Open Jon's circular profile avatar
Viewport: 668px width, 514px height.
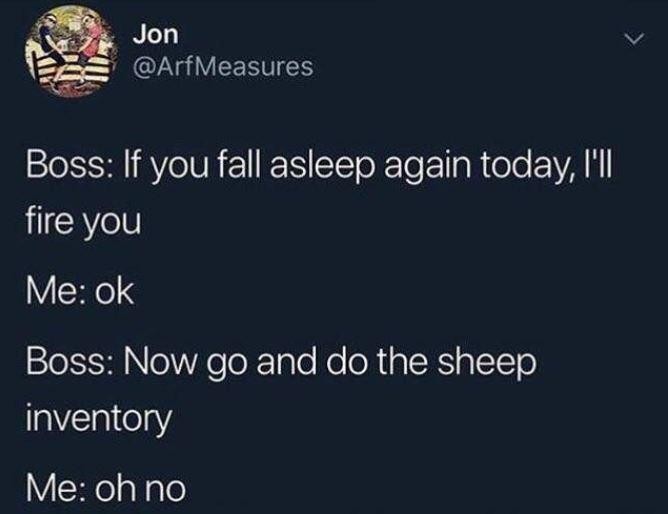click(71, 51)
